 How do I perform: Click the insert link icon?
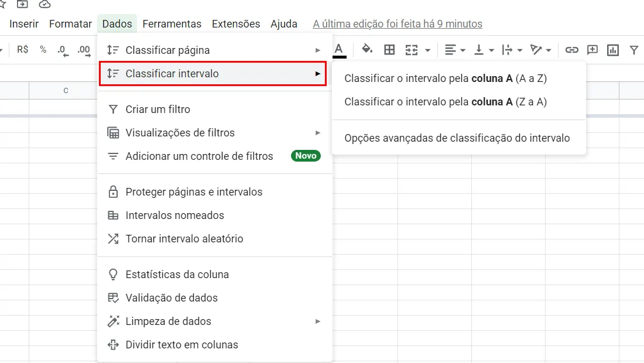tap(571, 50)
